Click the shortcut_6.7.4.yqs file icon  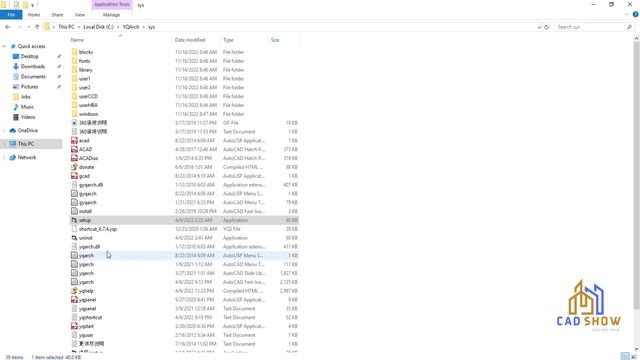pyautogui.click(x=74, y=229)
